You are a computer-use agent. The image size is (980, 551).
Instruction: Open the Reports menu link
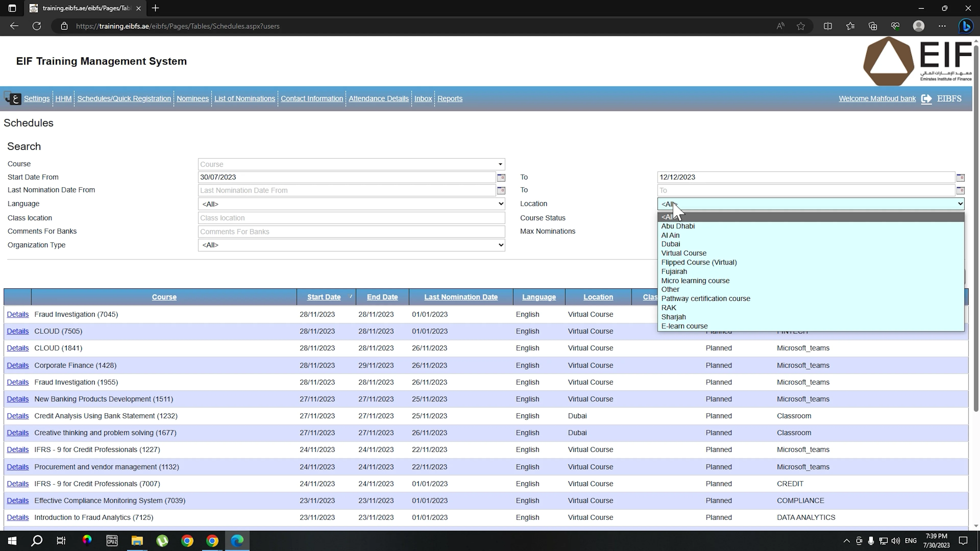coord(450,98)
